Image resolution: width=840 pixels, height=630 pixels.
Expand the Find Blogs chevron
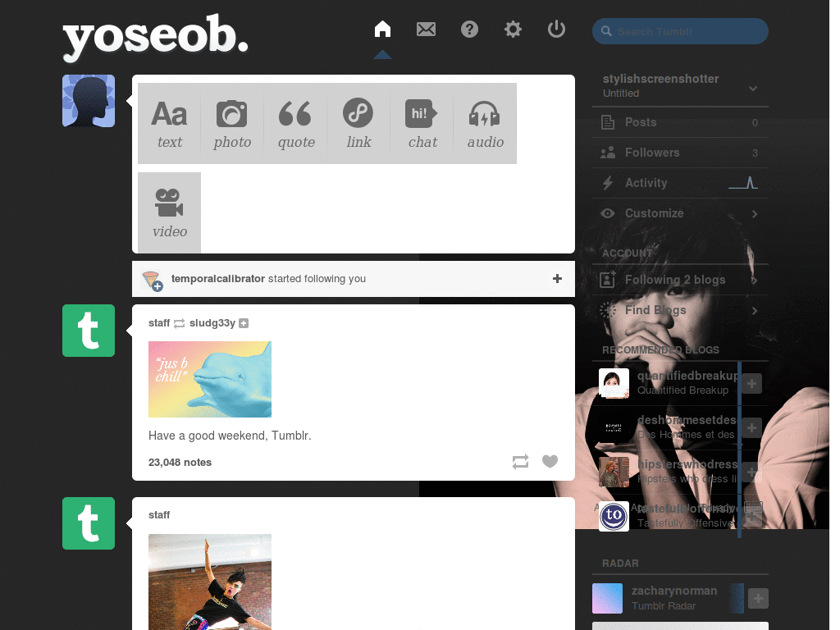[x=755, y=311]
